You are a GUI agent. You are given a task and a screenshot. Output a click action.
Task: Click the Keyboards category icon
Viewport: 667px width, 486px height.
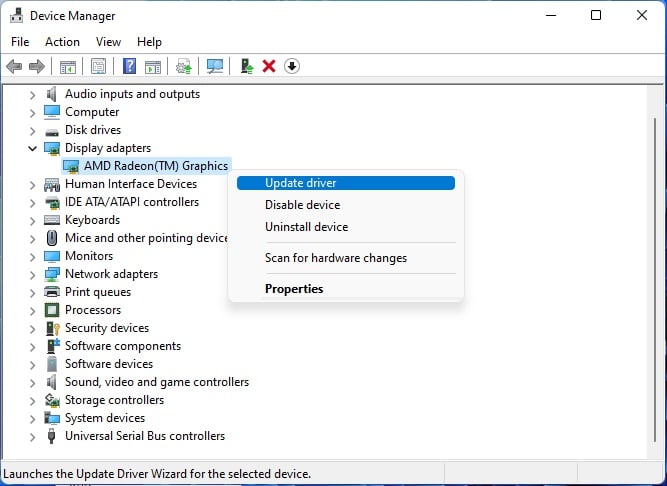click(x=52, y=220)
